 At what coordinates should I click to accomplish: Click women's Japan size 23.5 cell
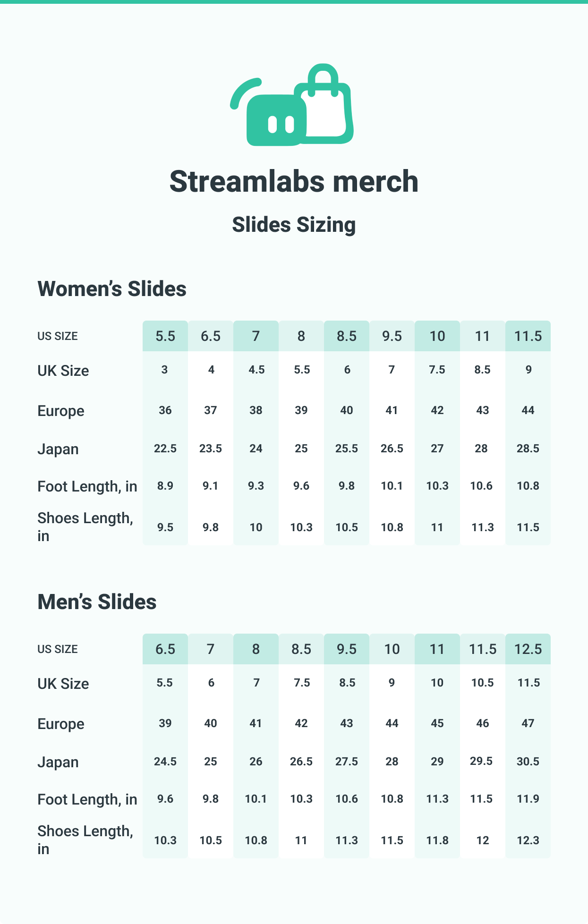[211, 449]
